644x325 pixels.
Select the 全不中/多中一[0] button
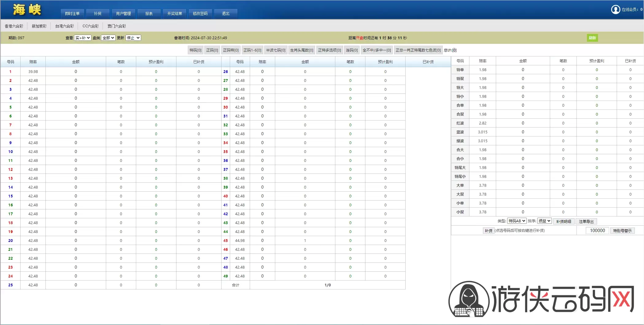(x=377, y=50)
